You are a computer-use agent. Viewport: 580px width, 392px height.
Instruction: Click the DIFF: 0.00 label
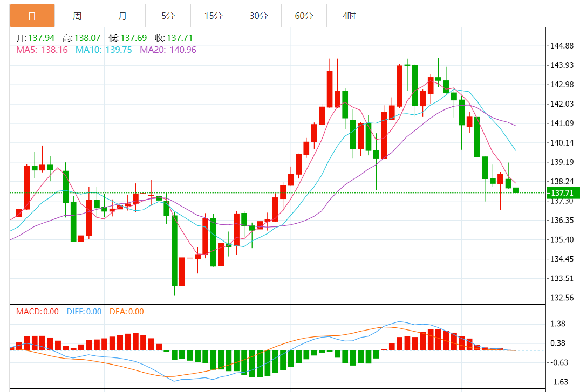84,311
